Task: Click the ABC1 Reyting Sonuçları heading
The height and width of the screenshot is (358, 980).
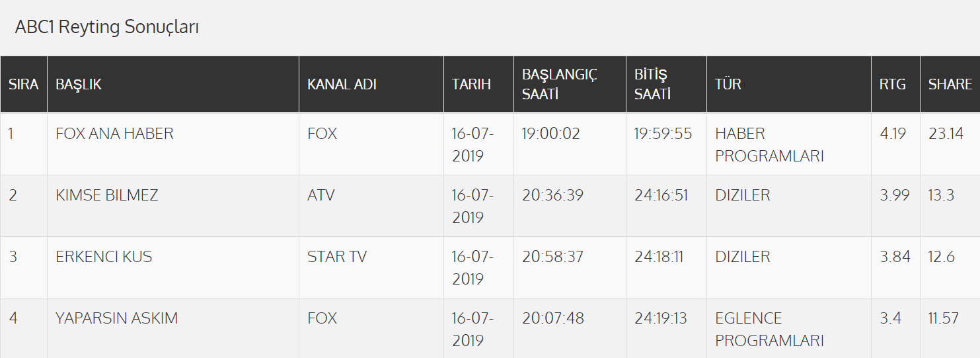Action: pos(107,27)
